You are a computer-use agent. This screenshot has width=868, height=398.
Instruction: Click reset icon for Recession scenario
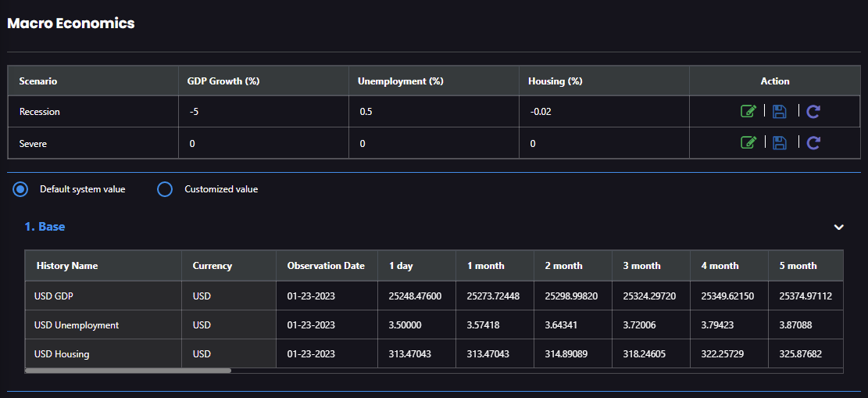pyautogui.click(x=813, y=111)
